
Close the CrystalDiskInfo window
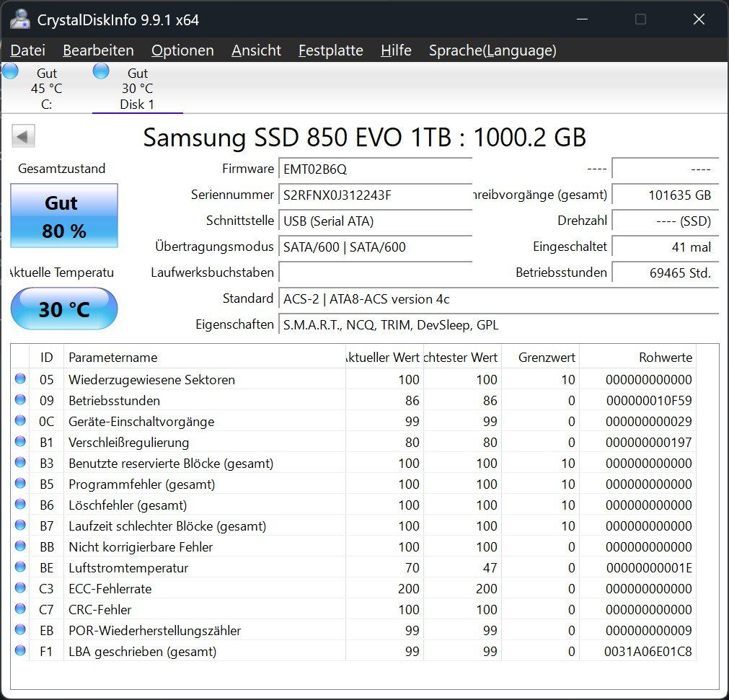(x=699, y=19)
